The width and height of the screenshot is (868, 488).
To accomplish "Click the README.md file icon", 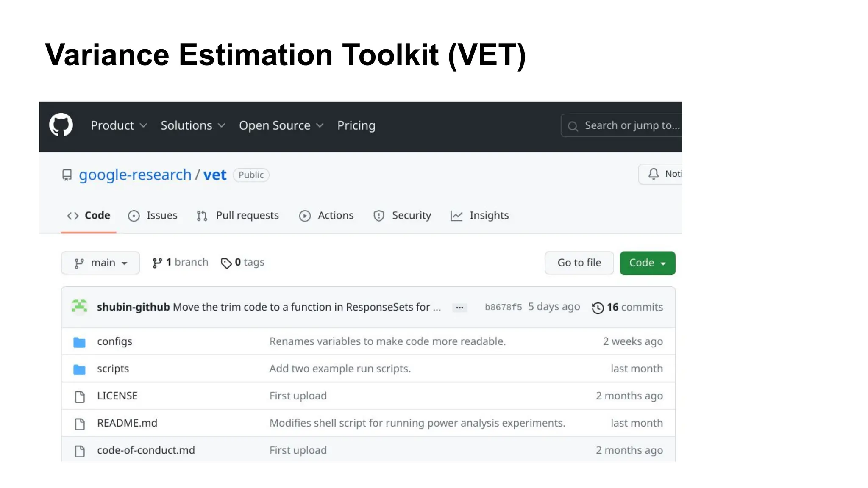I will 80,424.
